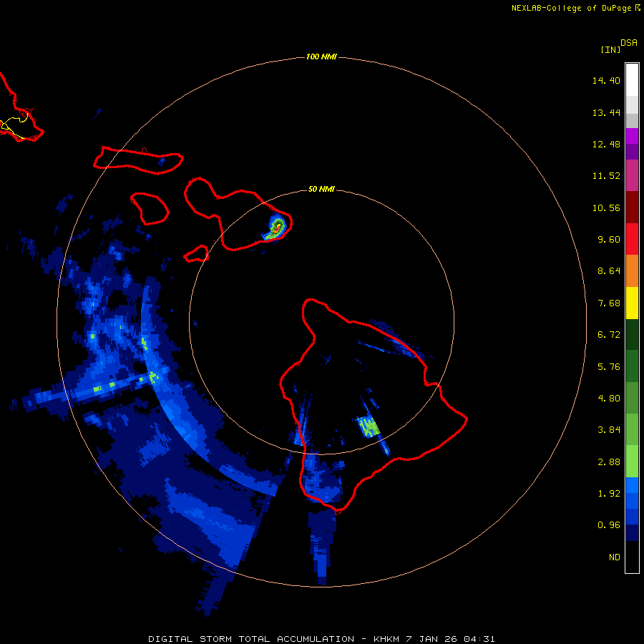The height and width of the screenshot is (644, 644).
Task: Click the bright red swatch near 9.60
Action: click(x=632, y=239)
